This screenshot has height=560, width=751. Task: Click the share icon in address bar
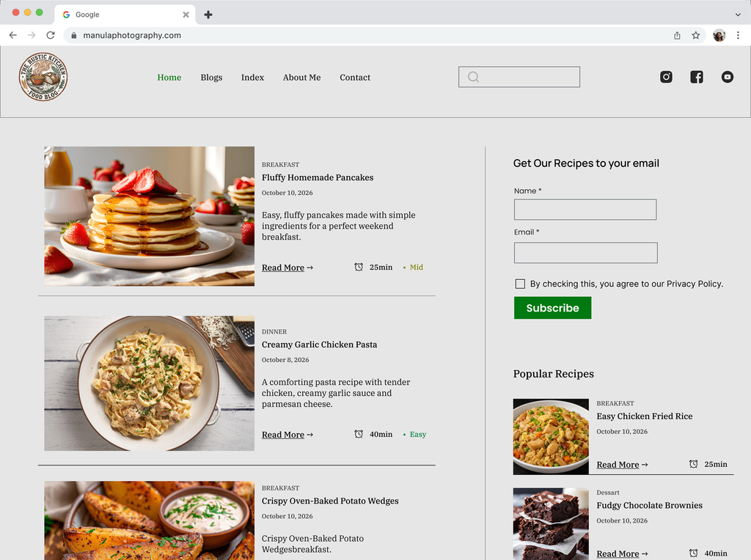(677, 35)
